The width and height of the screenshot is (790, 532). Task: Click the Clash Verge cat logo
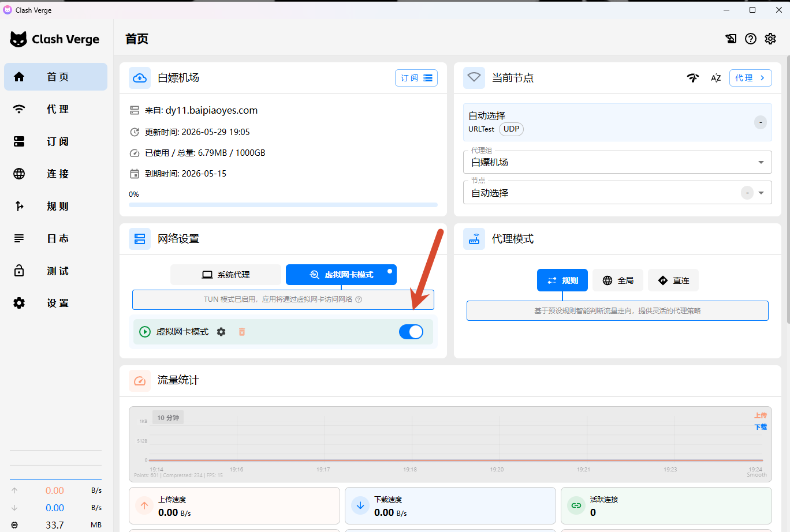(18, 39)
